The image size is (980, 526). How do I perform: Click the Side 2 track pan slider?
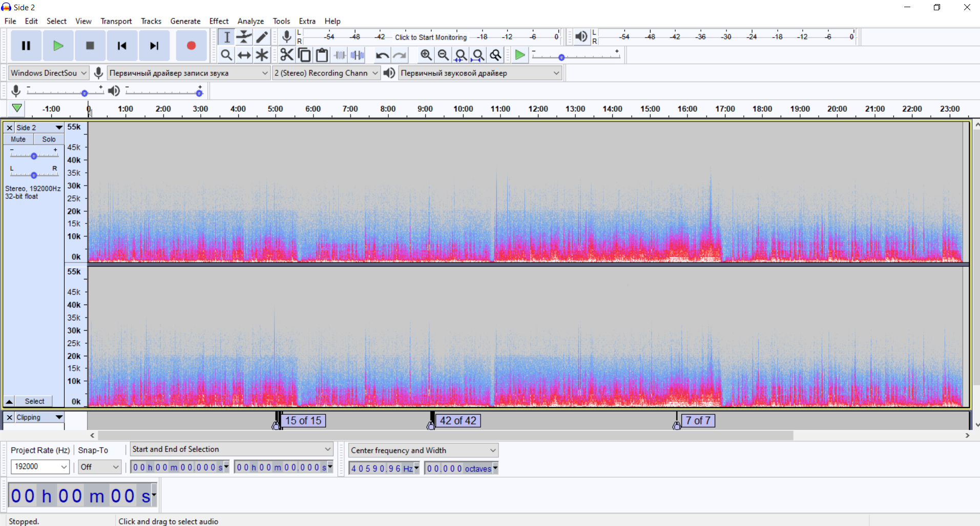coord(34,174)
